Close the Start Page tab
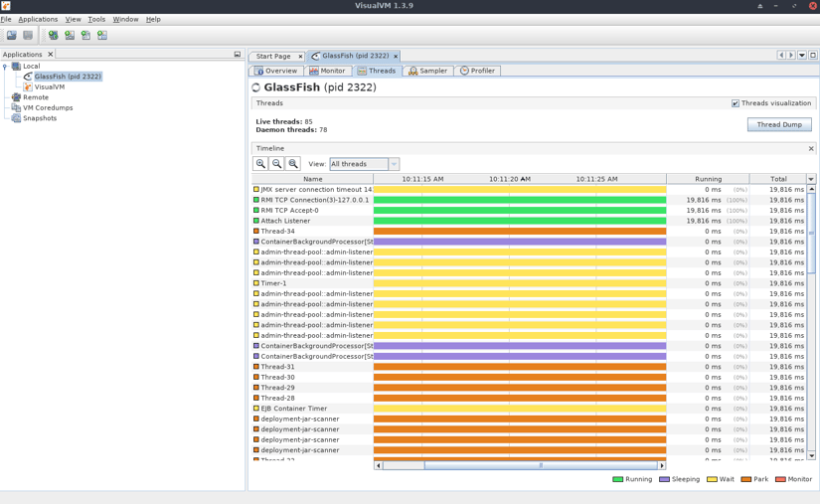Image resolution: width=820 pixels, height=504 pixels. pos(300,57)
